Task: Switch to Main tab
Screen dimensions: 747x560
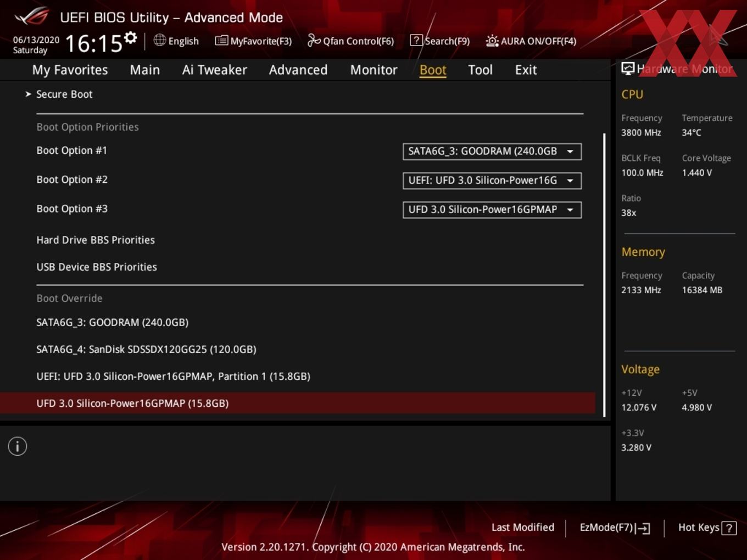Action: 145,70
